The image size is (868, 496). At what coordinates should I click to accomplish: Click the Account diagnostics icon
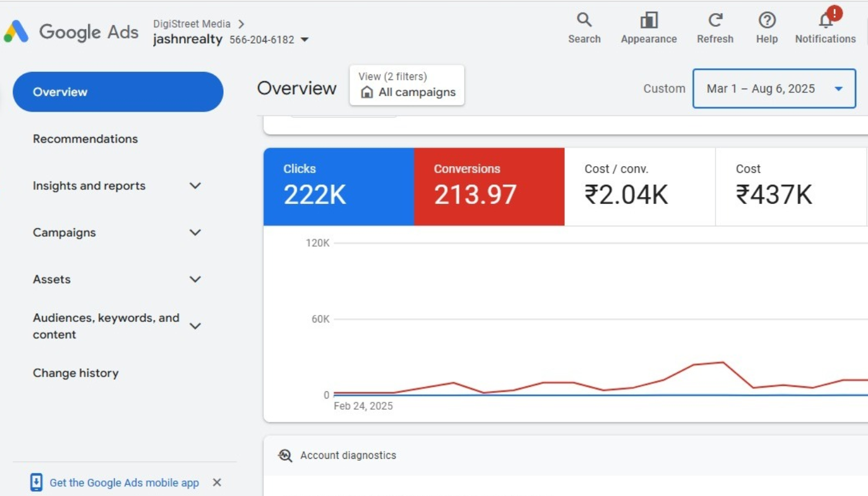[x=285, y=456]
